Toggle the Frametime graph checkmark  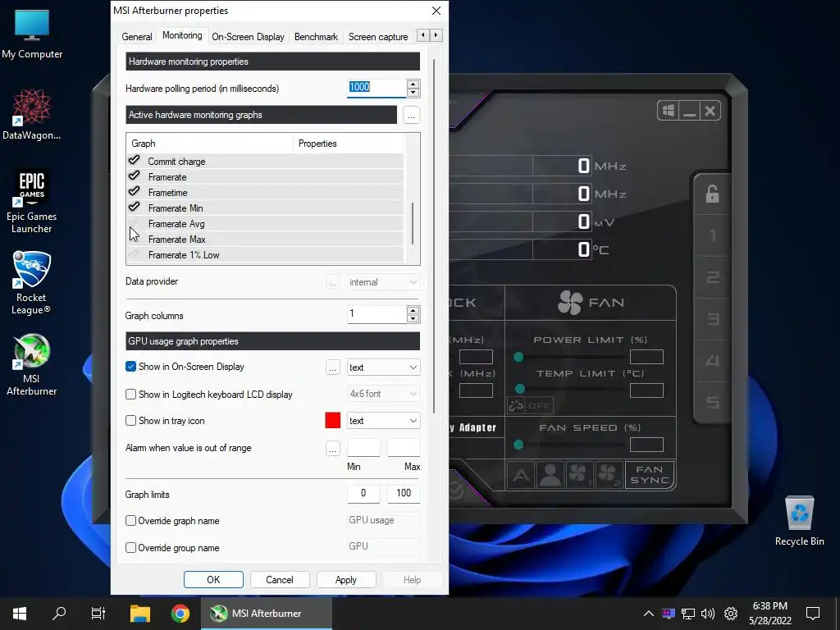pos(135,191)
